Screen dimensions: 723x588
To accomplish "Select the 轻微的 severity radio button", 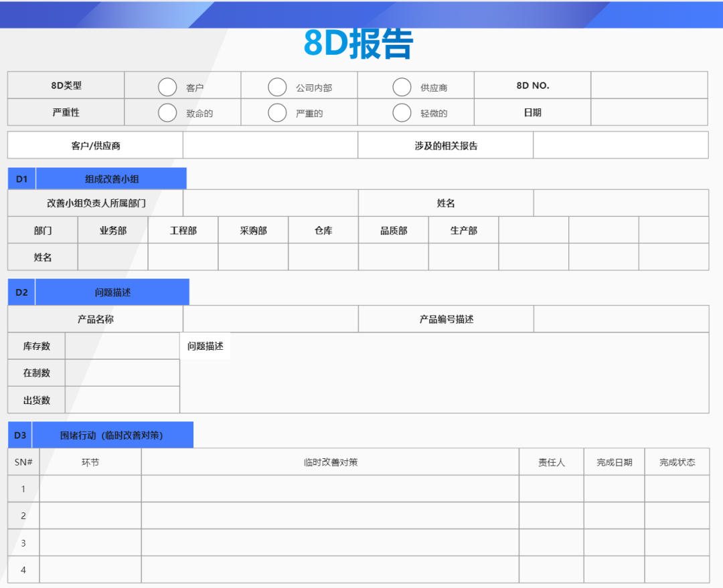I will (x=402, y=112).
